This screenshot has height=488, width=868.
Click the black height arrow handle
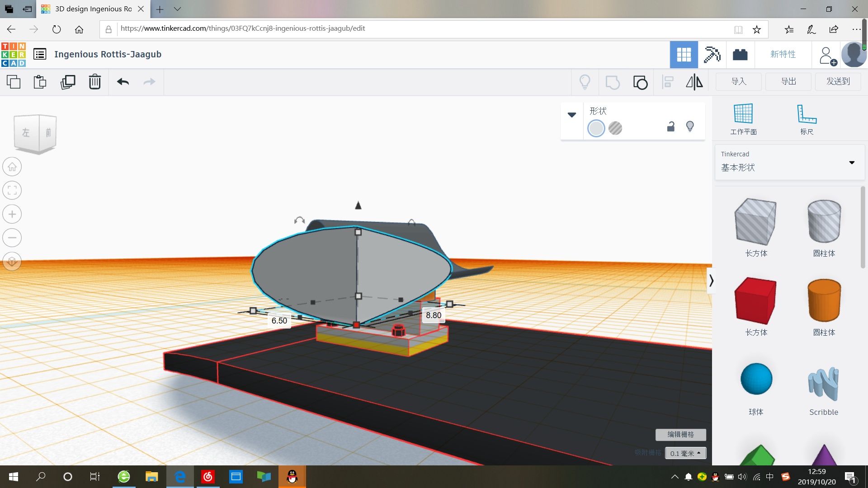pyautogui.click(x=358, y=206)
